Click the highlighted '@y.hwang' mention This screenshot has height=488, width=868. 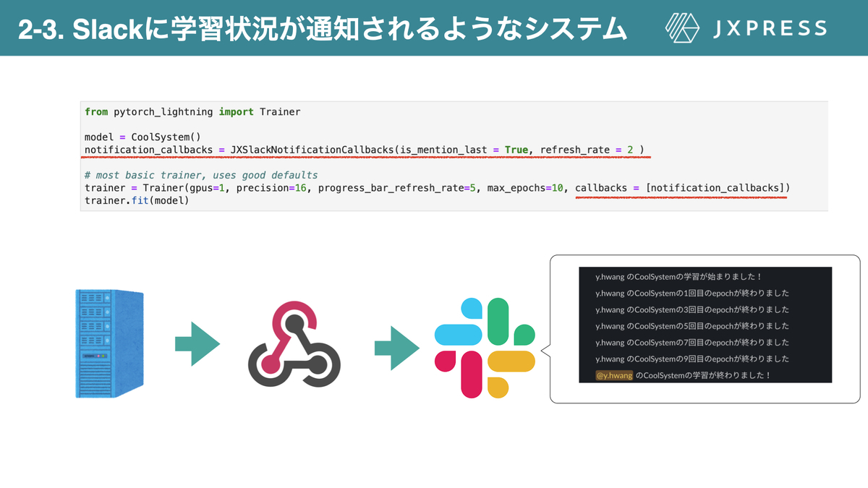614,376
